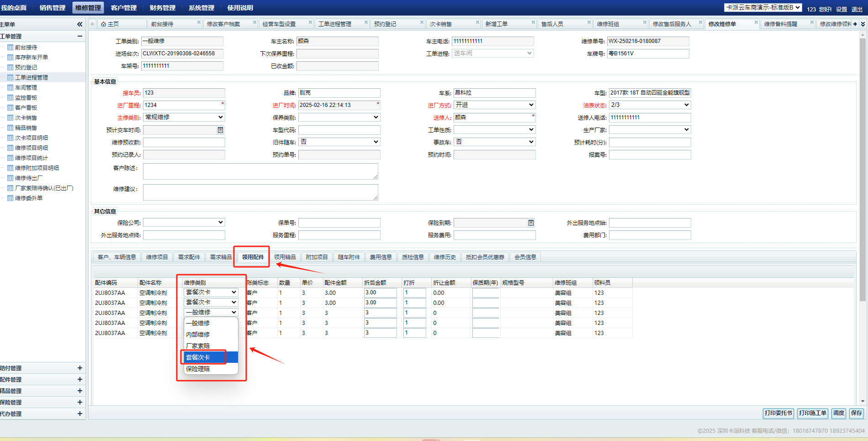This screenshot has width=868, height=441.
Task: Click the 打印委托书 button
Action: tap(778, 413)
